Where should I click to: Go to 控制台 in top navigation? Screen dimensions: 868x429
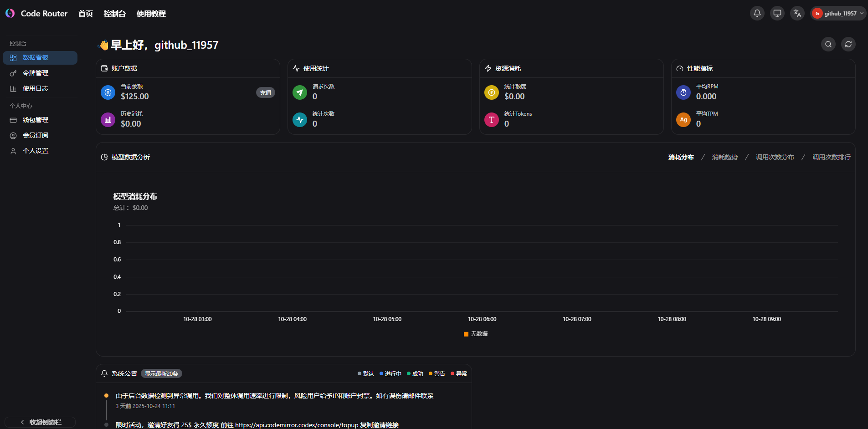point(115,14)
